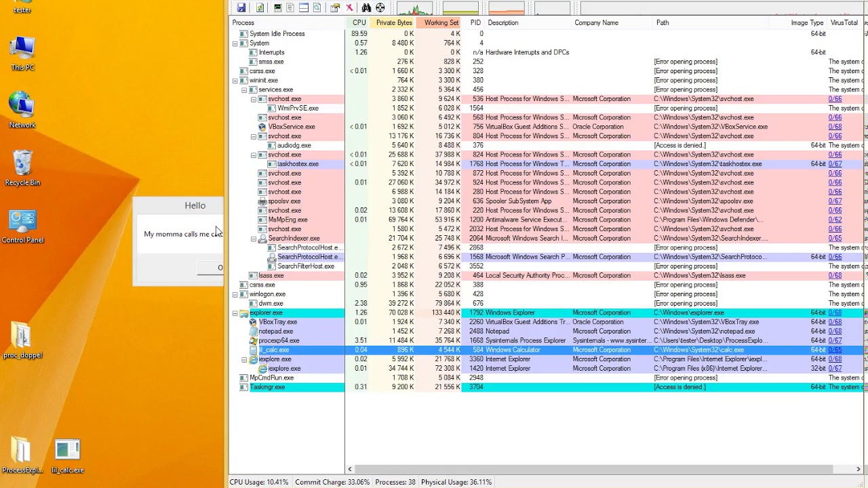
Task: Select the dwm.exe process row
Action: 547,304
